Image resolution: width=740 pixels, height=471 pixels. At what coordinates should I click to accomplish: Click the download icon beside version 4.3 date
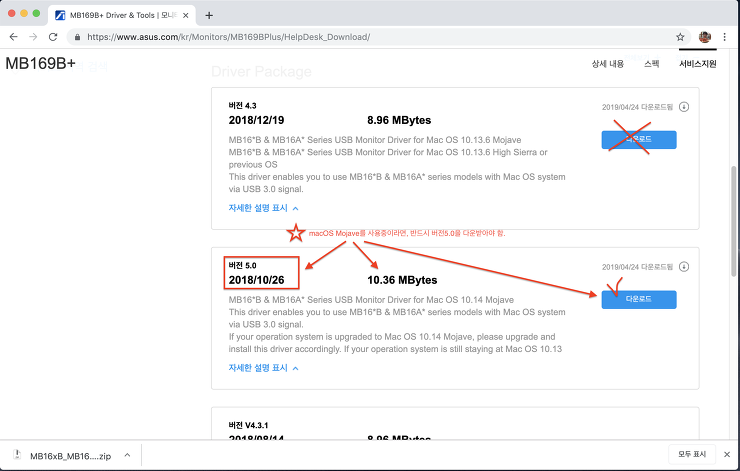(684, 107)
